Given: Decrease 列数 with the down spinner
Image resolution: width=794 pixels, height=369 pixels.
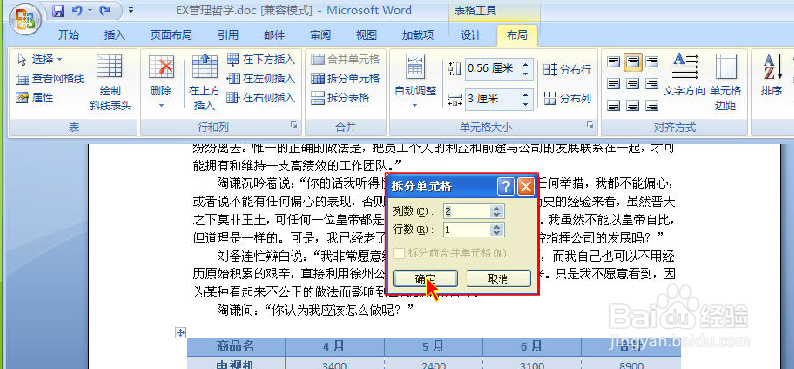Looking at the screenshot, I should tap(497, 215).
